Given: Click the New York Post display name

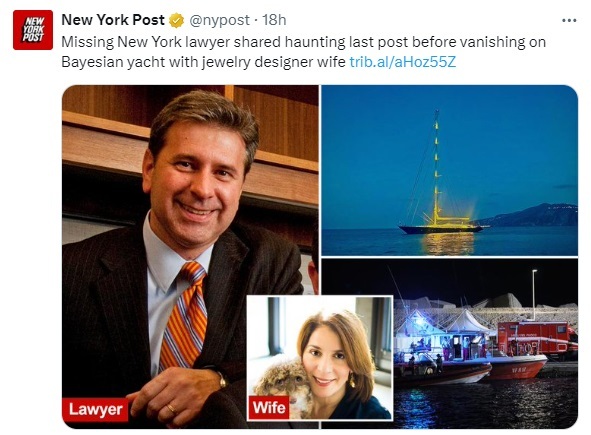Looking at the screenshot, I should pos(113,20).
